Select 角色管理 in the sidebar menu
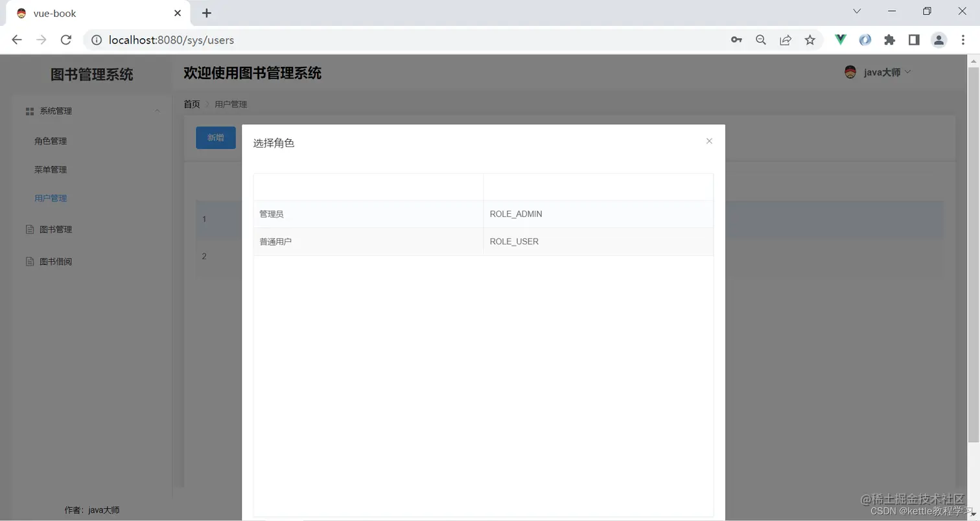 coord(50,141)
